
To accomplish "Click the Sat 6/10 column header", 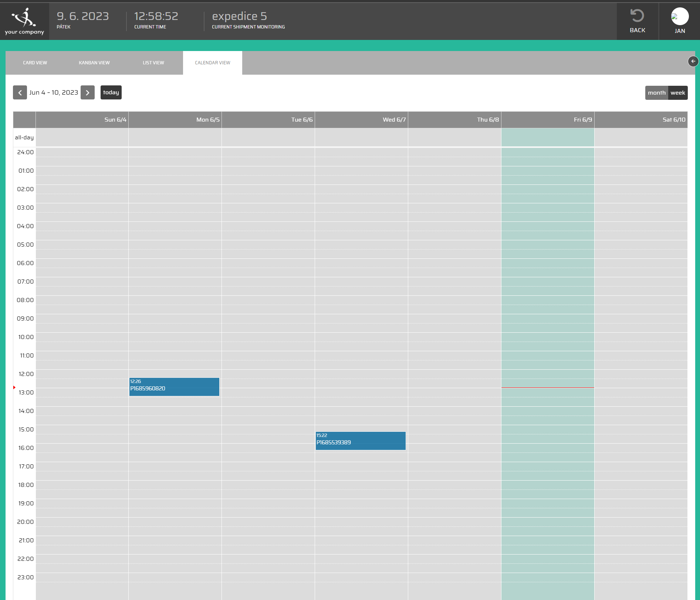I will 674,120.
